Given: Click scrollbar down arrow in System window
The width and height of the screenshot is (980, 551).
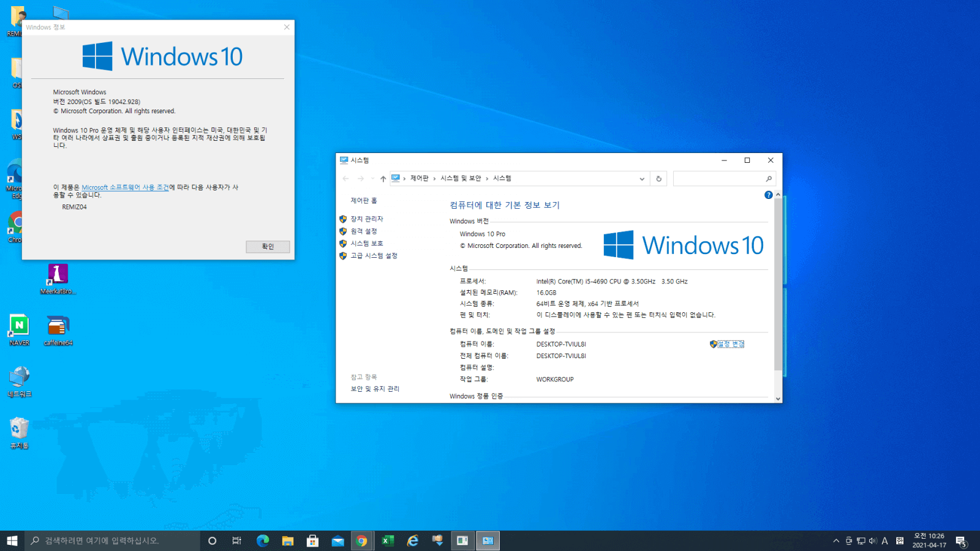Looking at the screenshot, I should 778,399.
